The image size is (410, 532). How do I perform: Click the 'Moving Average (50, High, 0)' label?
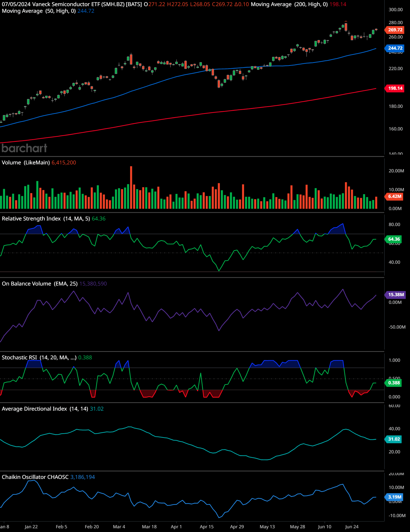(39, 11)
